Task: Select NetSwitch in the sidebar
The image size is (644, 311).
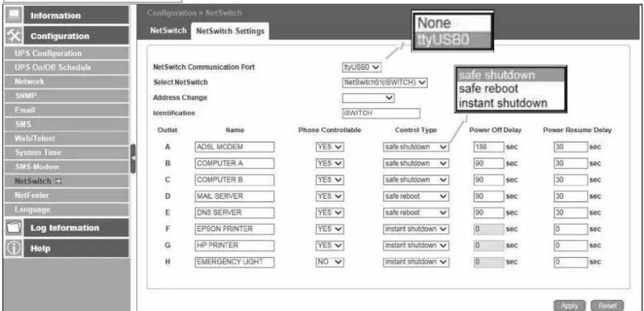Action: (x=65, y=181)
